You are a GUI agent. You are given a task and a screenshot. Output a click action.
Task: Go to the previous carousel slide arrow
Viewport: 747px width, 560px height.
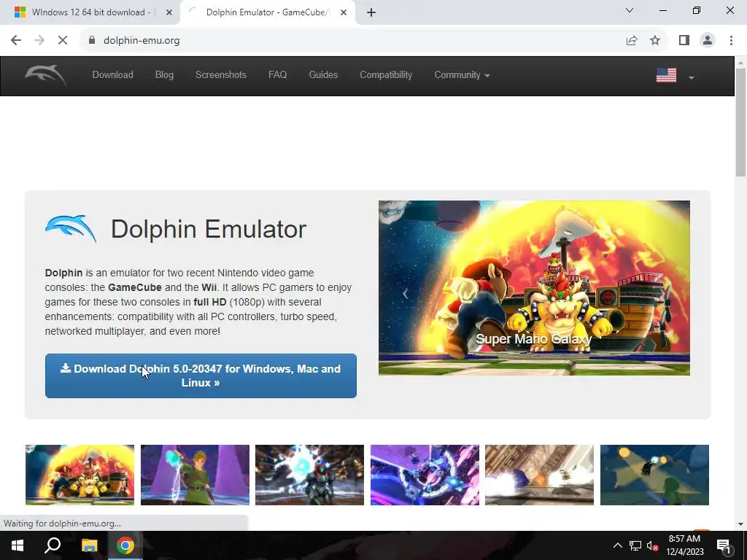[406, 294]
